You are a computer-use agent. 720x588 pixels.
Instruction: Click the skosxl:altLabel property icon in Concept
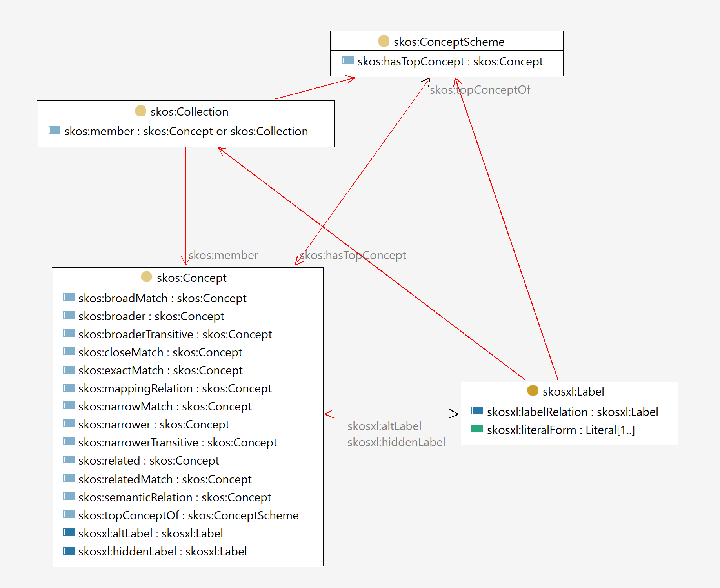(x=69, y=532)
